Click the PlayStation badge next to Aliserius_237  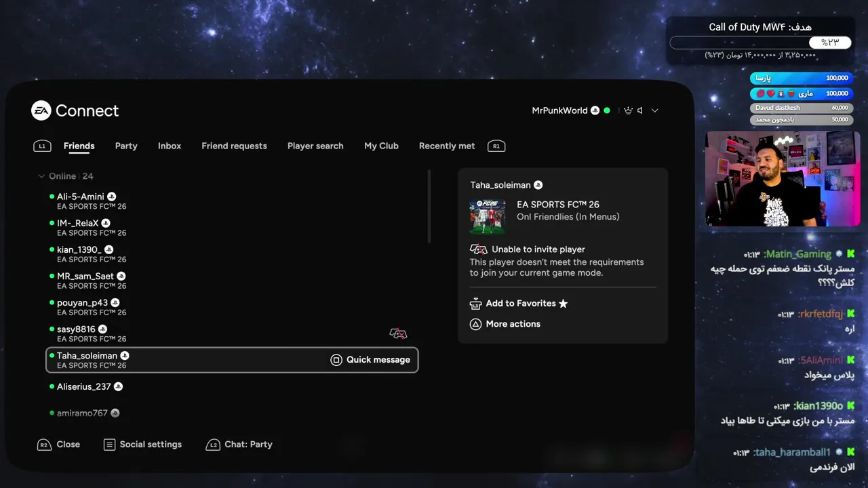[118, 386]
